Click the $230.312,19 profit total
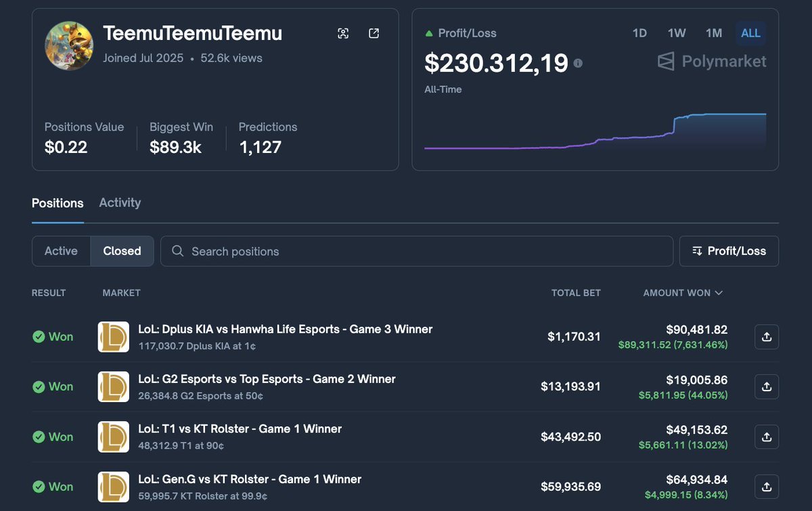812x511 pixels. coord(496,63)
